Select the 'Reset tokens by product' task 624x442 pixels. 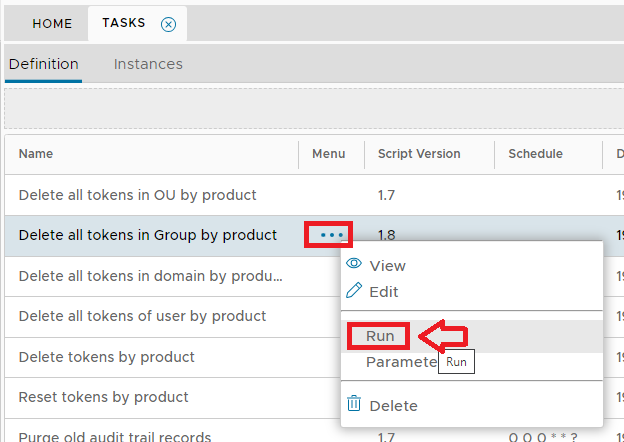pyautogui.click(x=103, y=397)
